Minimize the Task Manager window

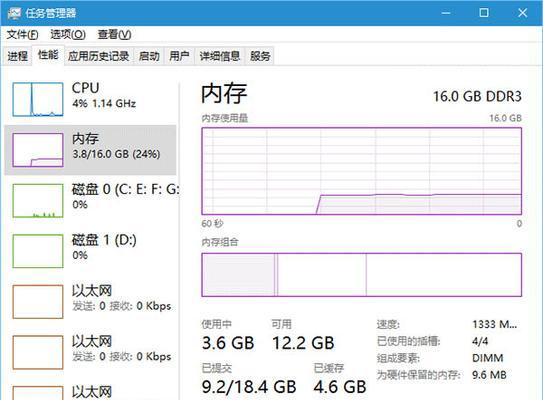click(446, 13)
